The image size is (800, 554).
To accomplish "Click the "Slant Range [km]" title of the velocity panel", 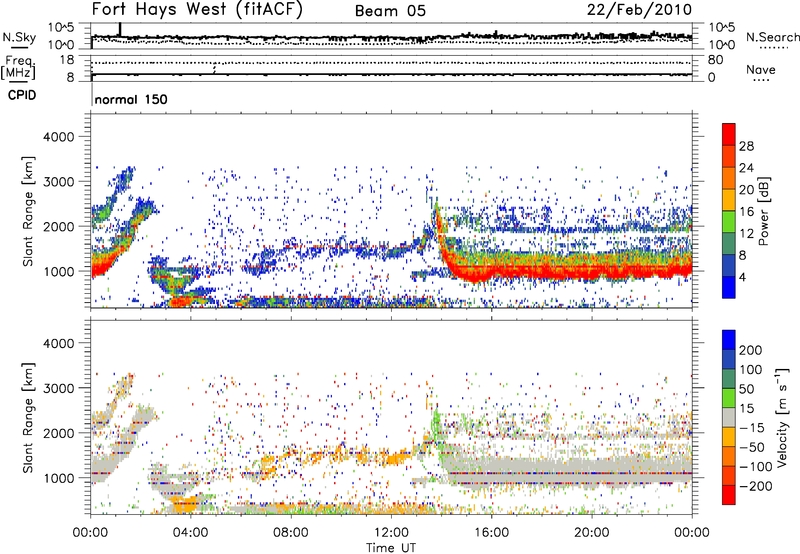I will pos(28,417).
